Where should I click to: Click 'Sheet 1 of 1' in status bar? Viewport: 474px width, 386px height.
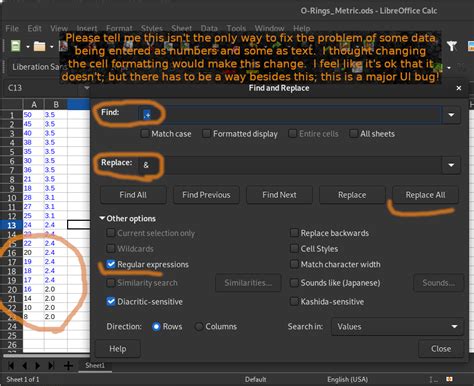pos(23,379)
